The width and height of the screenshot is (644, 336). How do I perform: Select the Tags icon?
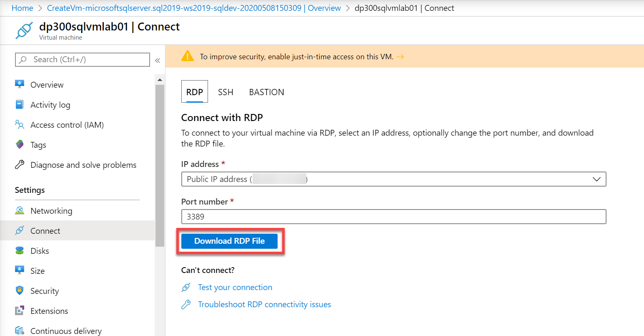pos(19,144)
